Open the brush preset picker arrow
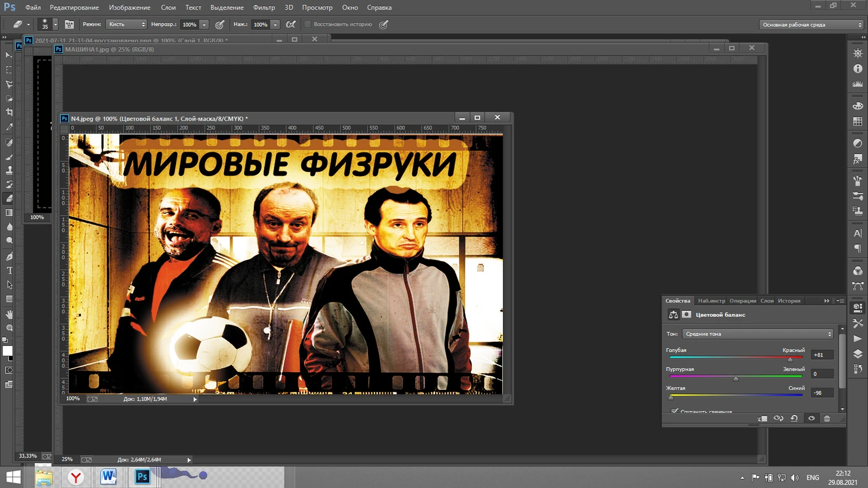This screenshot has width=868, height=488. coord(55,24)
